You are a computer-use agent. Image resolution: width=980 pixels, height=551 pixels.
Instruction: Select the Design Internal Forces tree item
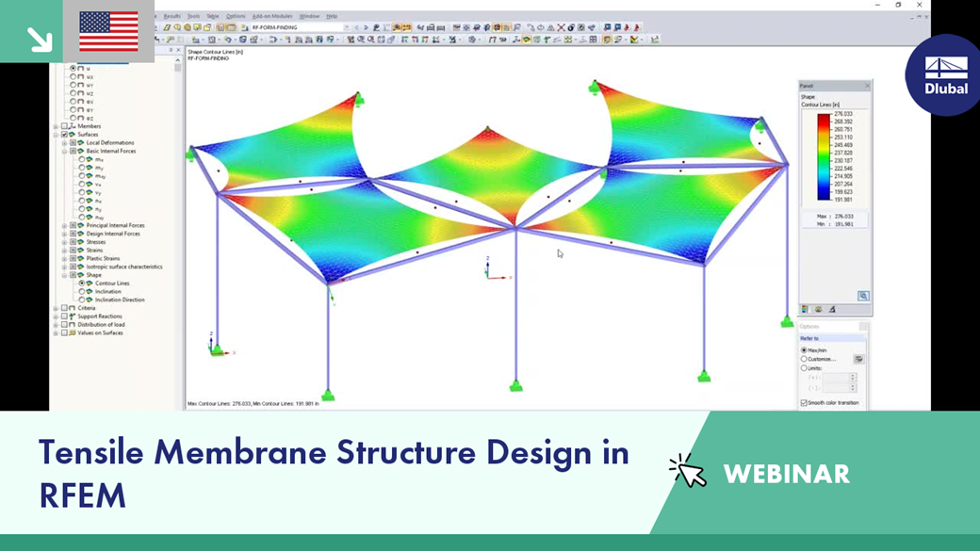[113, 234]
